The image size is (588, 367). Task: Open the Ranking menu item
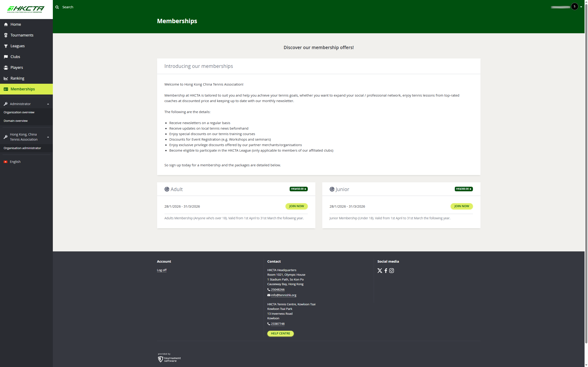17,78
